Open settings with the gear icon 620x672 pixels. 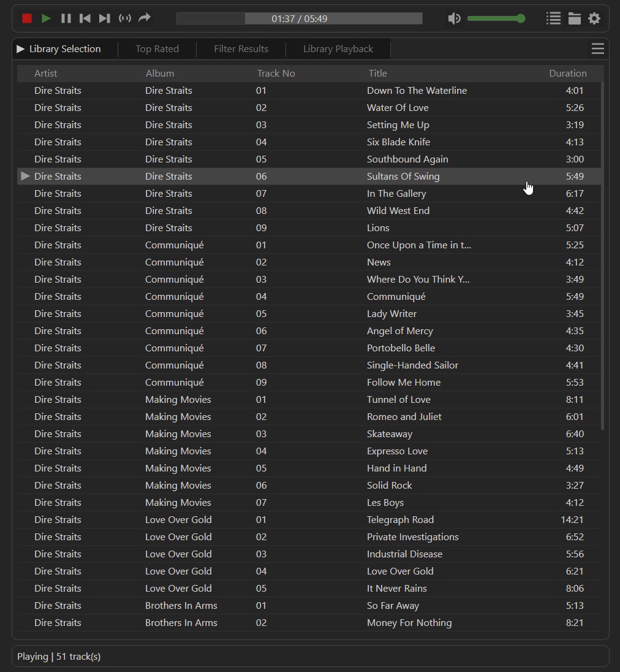(x=594, y=18)
